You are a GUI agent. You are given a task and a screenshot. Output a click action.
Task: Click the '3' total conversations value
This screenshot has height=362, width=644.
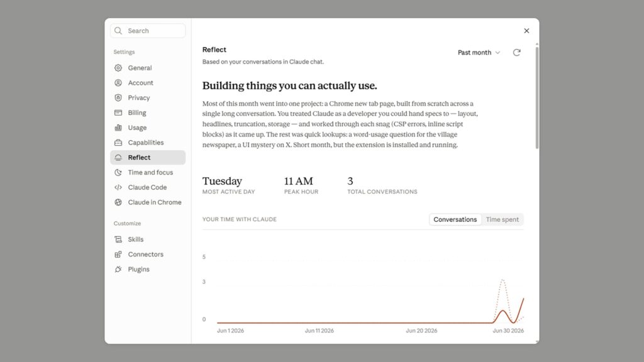(350, 181)
